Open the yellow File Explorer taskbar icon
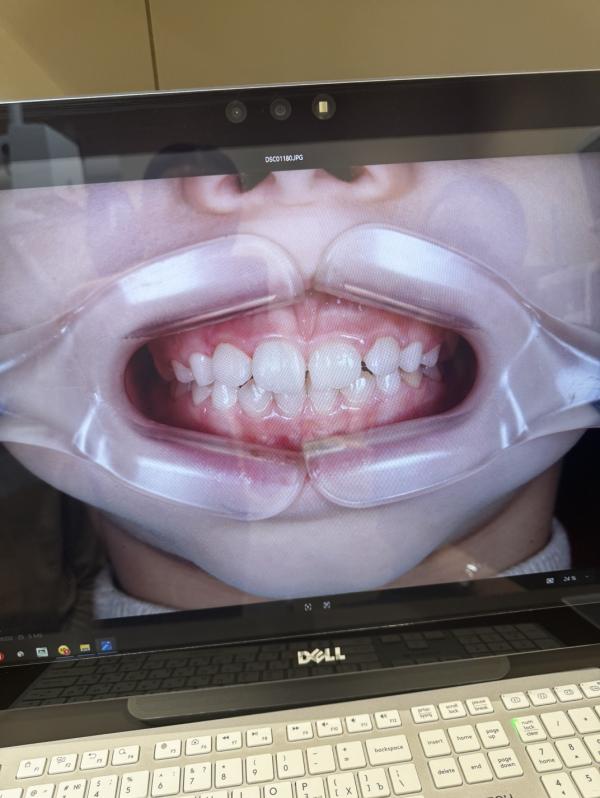600x798 pixels. tap(85, 649)
